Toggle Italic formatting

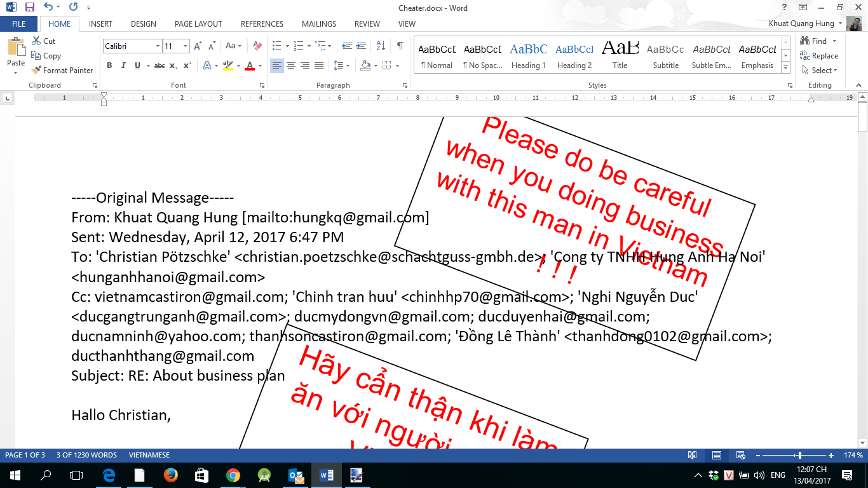click(x=123, y=65)
